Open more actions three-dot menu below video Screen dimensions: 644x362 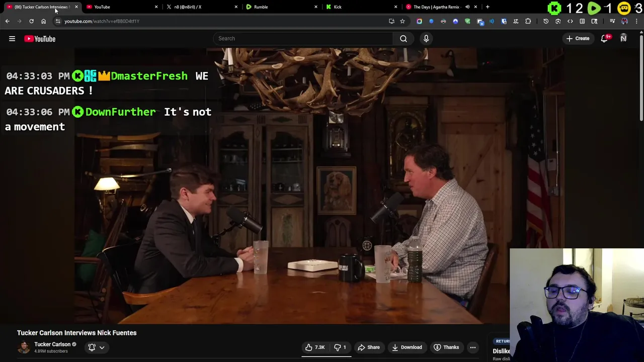tap(472, 347)
